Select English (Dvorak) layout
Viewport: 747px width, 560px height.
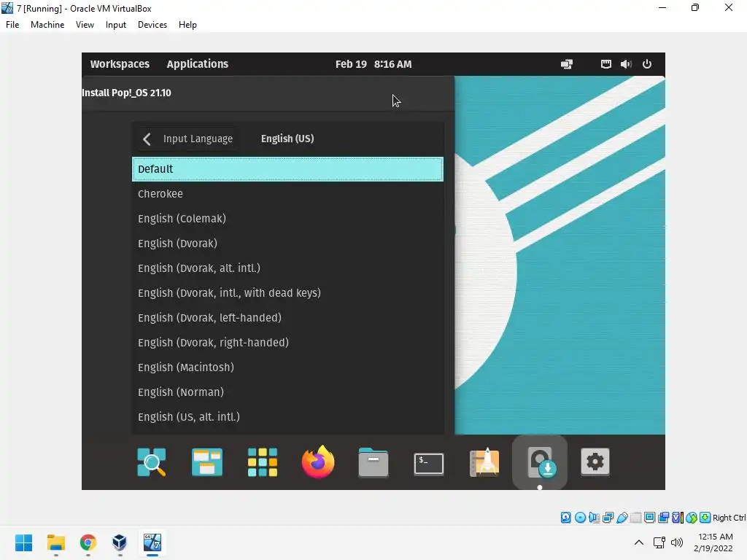(x=287, y=244)
